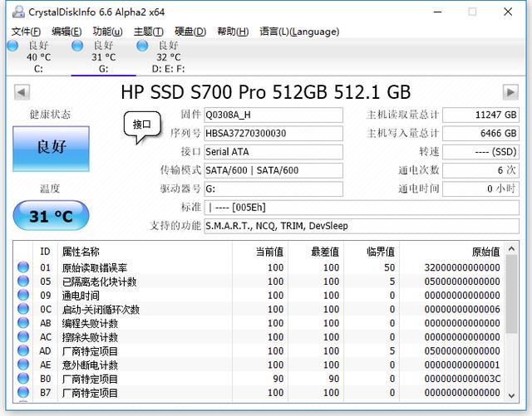Image resolution: width=532 pixels, height=416 pixels.
Task: Click the blue orb beside attribute B0
Action: coord(23,379)
